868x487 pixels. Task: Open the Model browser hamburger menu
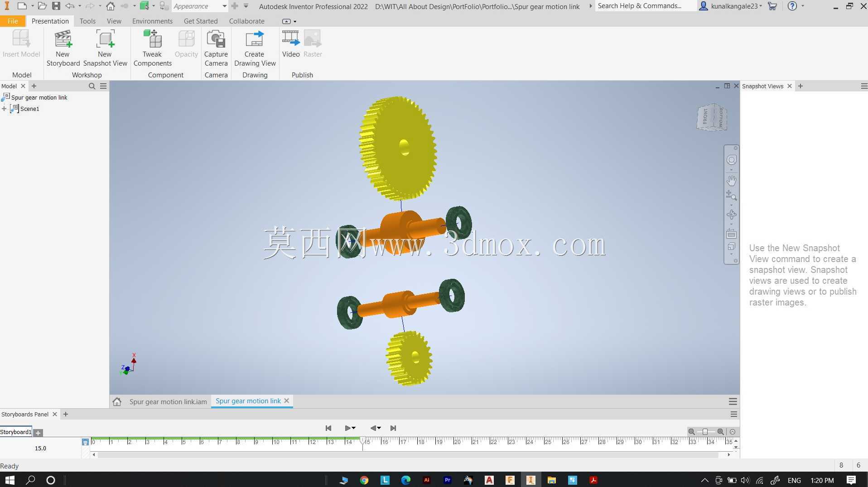pyautogui.click(x=103, y=86)
